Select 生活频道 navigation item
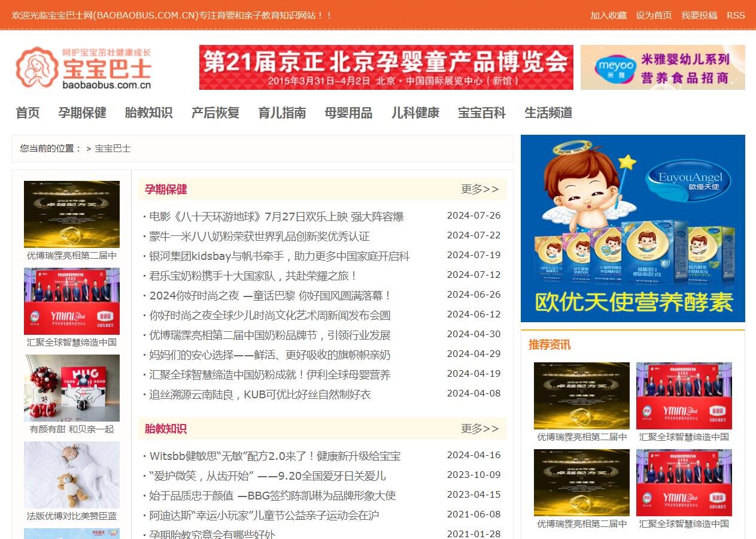 (548, 113)
